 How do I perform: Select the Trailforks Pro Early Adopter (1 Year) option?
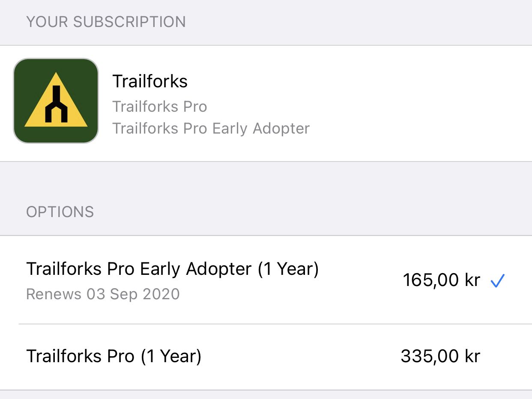[172, 269]
